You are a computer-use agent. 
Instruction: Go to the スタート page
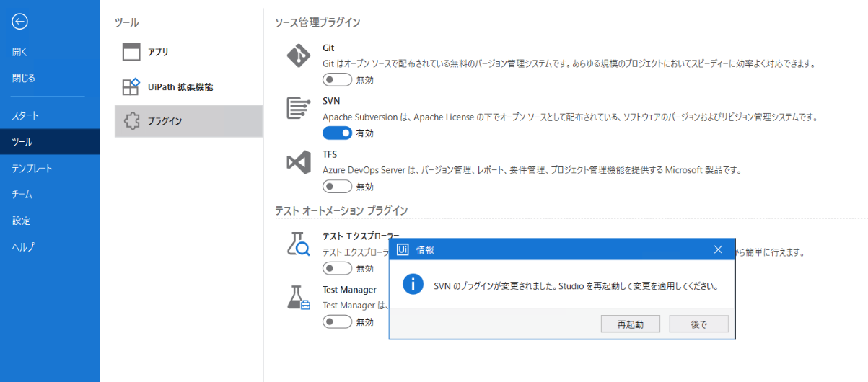tap(50, 115)
